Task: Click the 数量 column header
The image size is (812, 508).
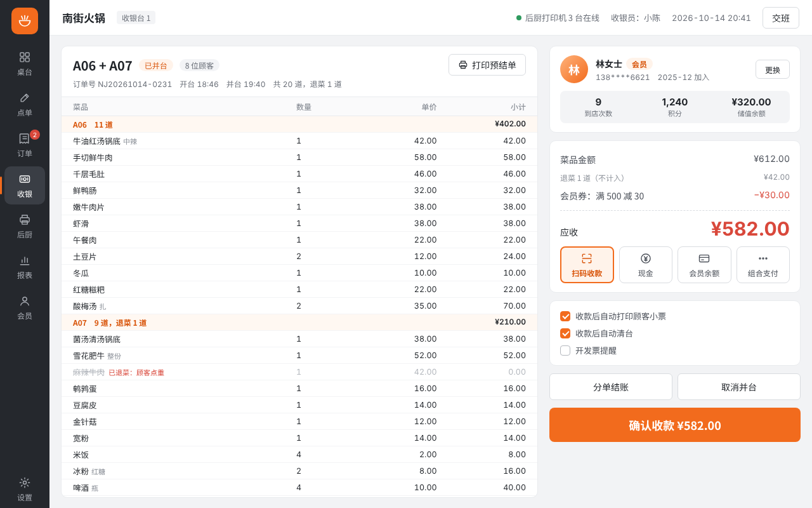Action: click(x=304, y=107)
